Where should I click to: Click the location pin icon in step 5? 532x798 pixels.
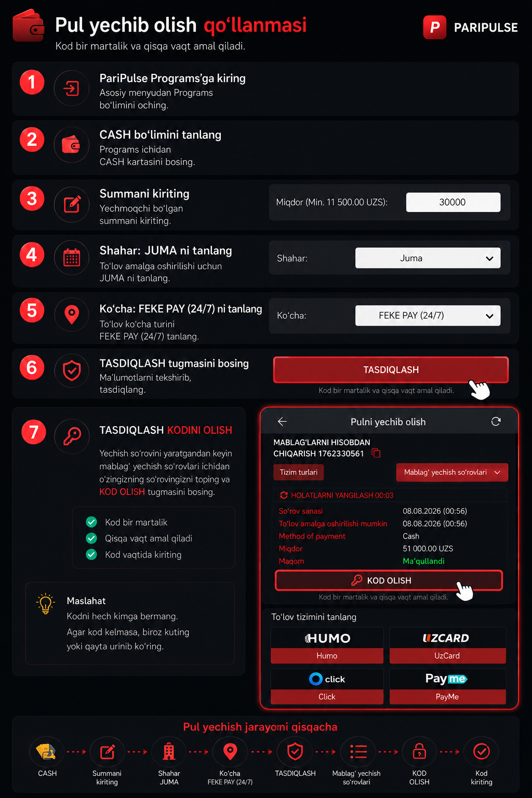click(72, 314)
